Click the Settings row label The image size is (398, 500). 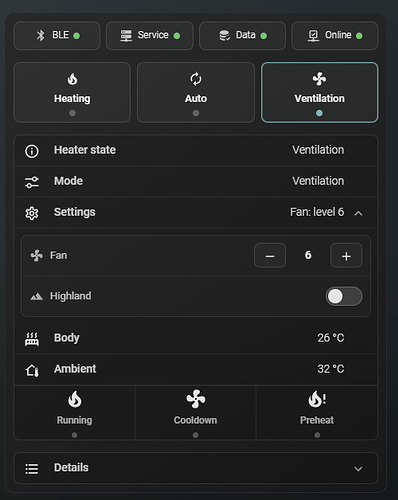75,212
